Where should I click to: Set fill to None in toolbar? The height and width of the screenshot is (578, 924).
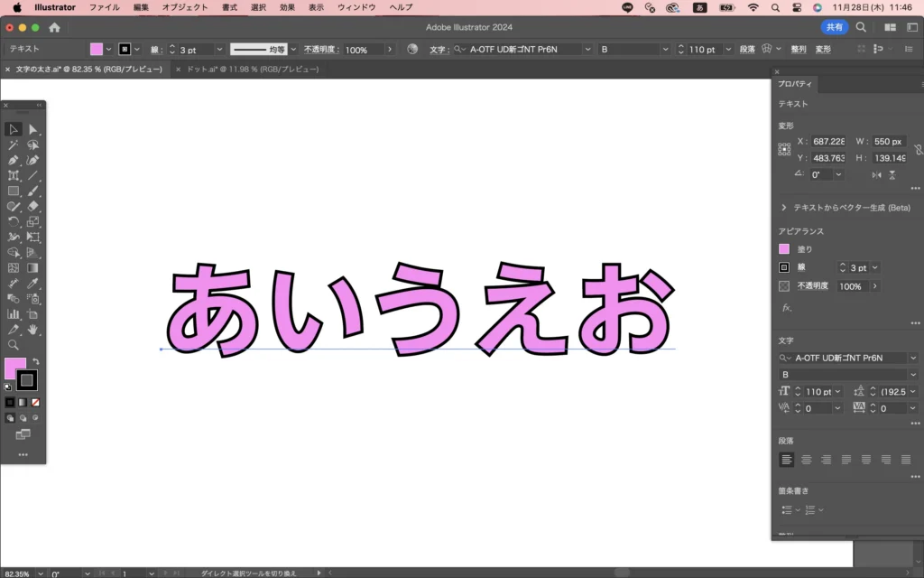point(35,402)
